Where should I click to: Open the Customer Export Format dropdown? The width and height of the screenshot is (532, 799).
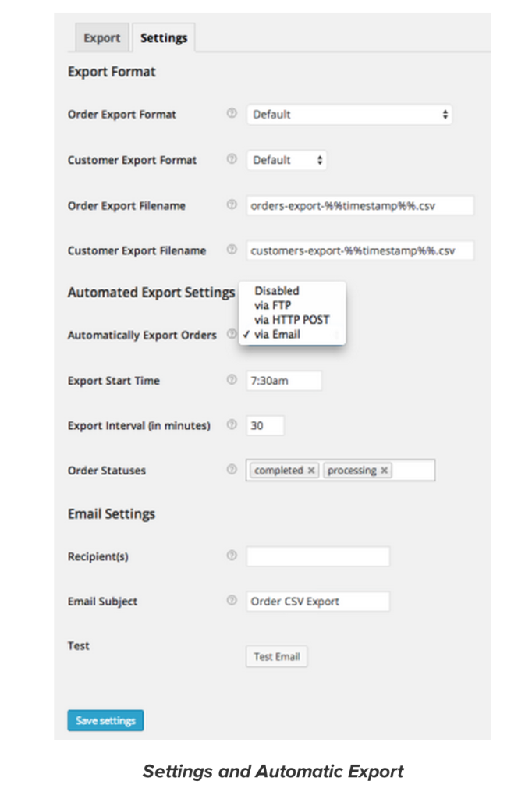pos(286,160)
